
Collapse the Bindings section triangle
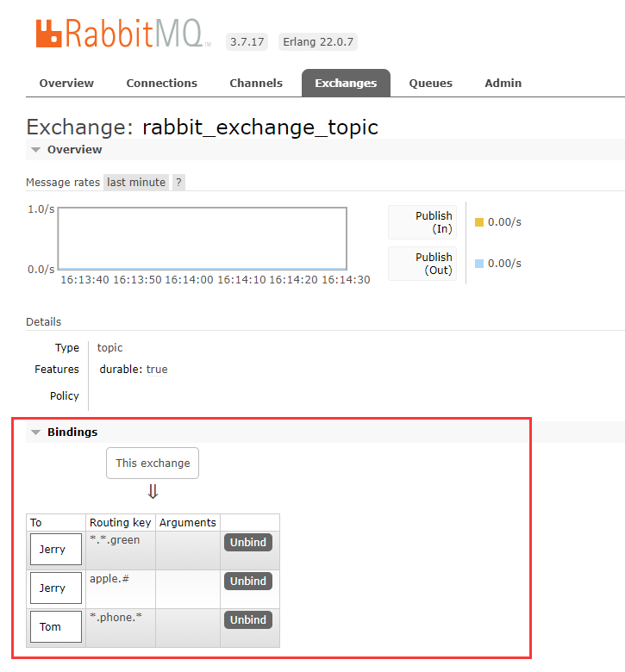(x=36, y=432)
